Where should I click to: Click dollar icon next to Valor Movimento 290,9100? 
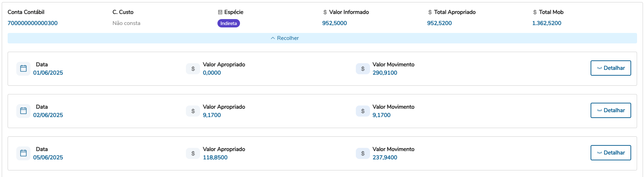tap(363, 69)
